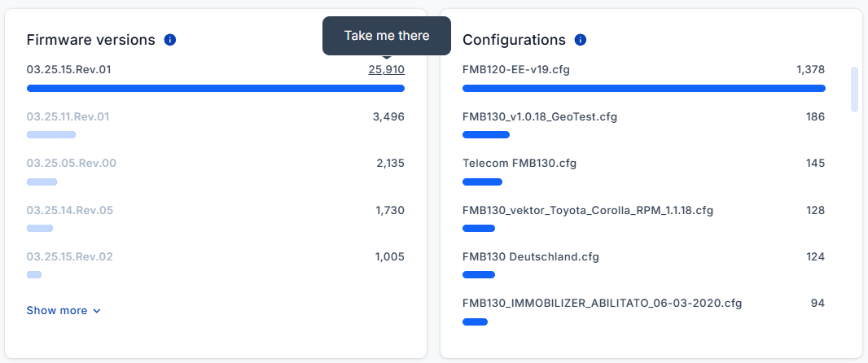
Task: Select FMB130 Deutschland.cfg configuration
Action: [530, 256]
